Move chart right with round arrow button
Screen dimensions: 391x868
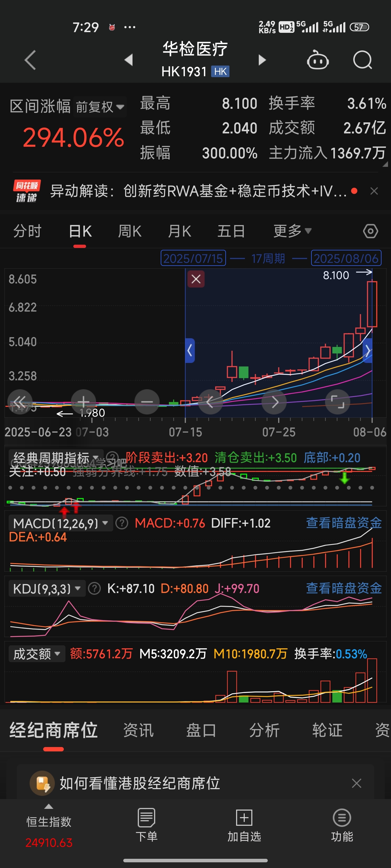click(274, 402)
